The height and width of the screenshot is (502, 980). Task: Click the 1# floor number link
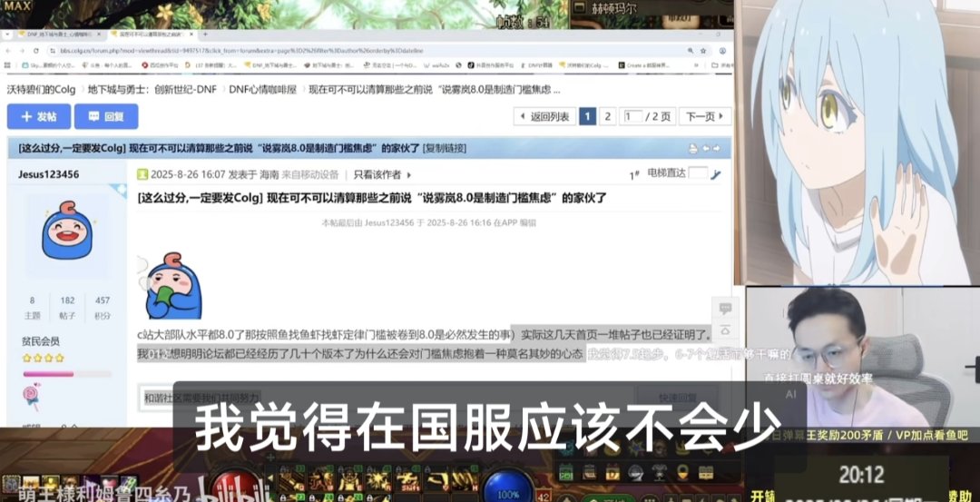633,176
